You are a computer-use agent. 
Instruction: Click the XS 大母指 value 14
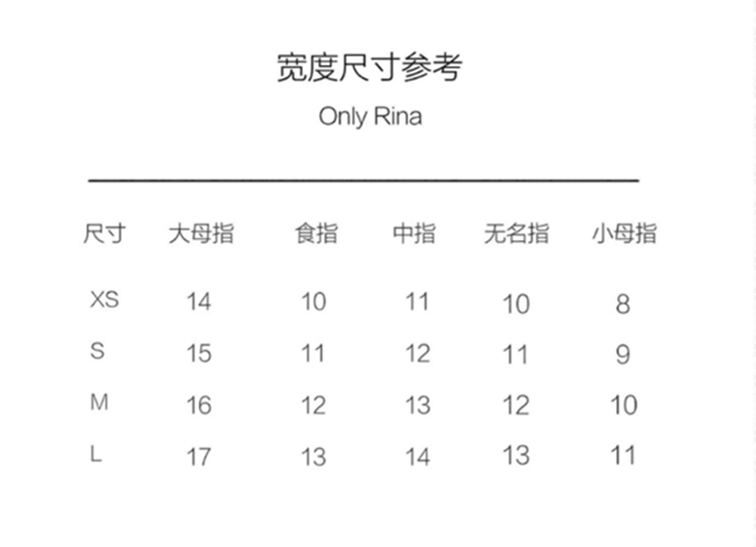click(199, 302)
